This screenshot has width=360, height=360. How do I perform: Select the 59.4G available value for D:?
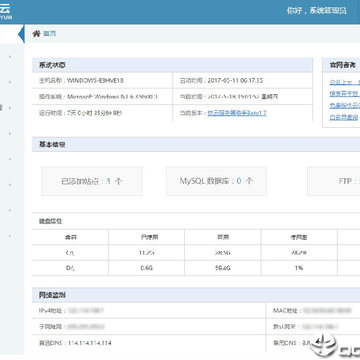pyautogui.click(x=223, y=268)
